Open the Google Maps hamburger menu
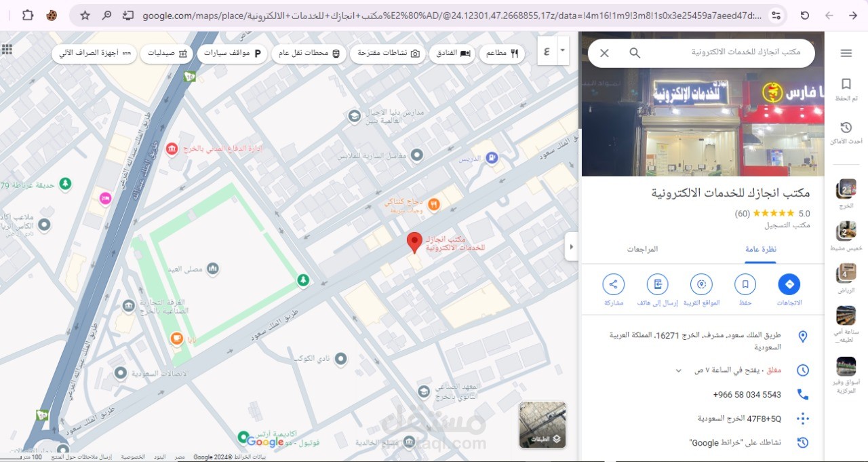Image resolution: width=868 pixels, height=462 pixels. click(846, 53)
